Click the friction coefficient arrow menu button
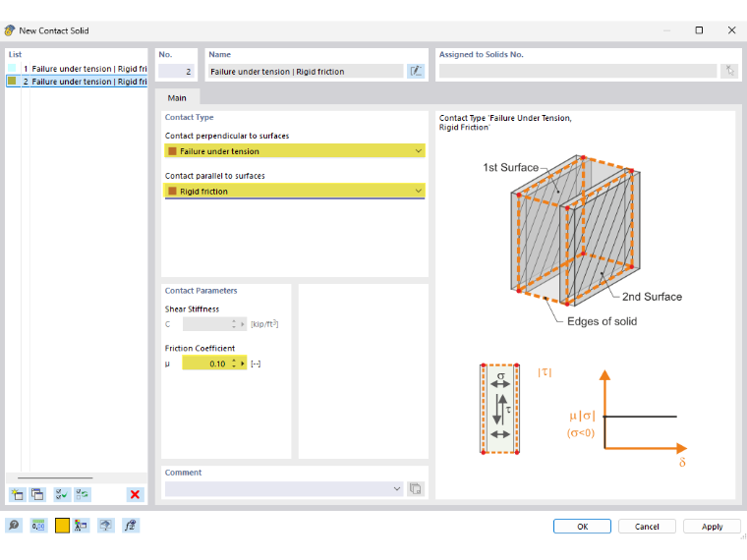The height and width of the screenshot is (560, 747). pos(243,364)
